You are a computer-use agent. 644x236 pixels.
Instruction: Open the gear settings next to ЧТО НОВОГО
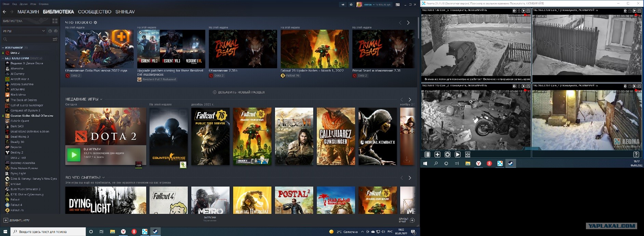click(x=95, y=23)
